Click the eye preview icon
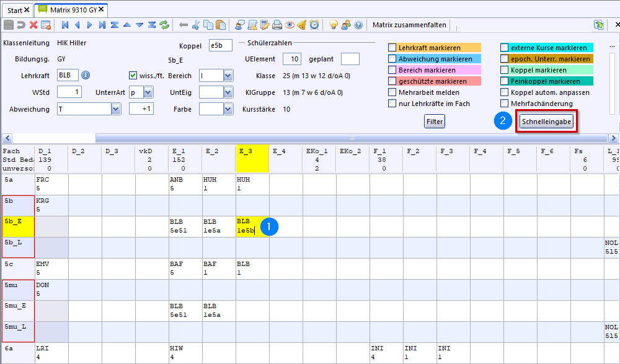This screenshot has height=364, width=620. (290, 25)
